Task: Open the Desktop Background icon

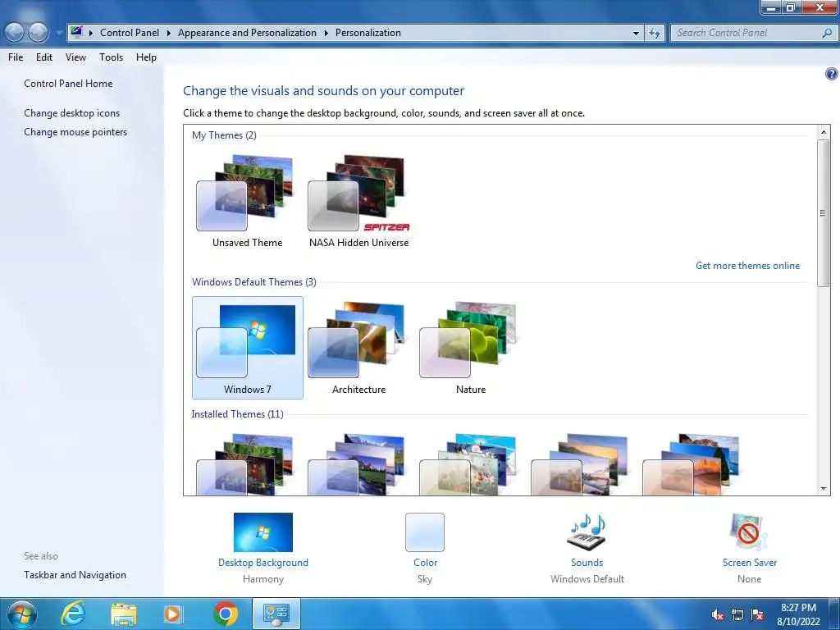Action: [x=263, y=532]
